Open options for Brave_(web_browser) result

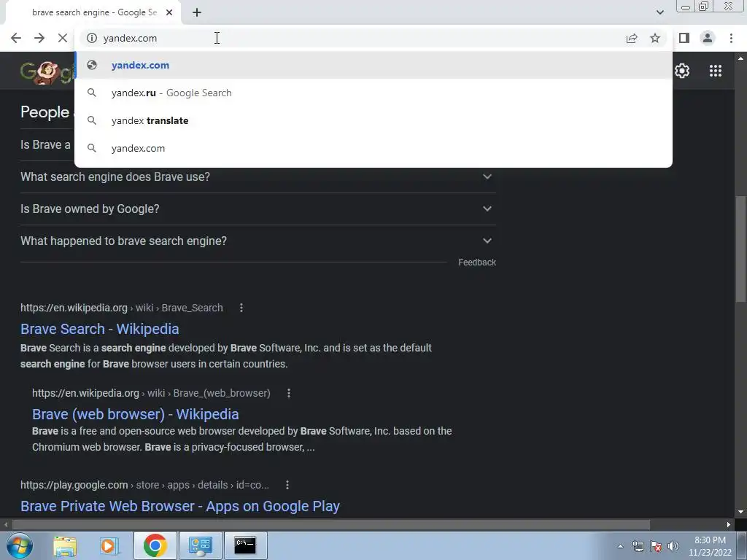coord(289,393)
